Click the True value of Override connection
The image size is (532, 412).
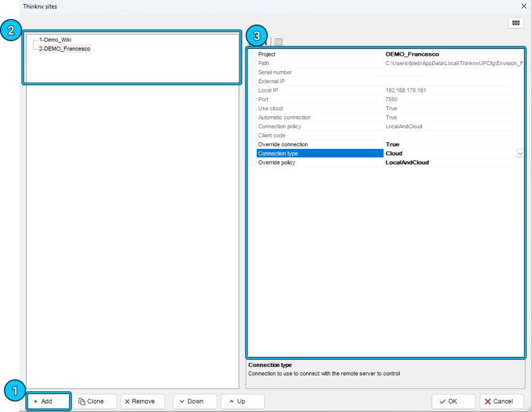[392, 144]
